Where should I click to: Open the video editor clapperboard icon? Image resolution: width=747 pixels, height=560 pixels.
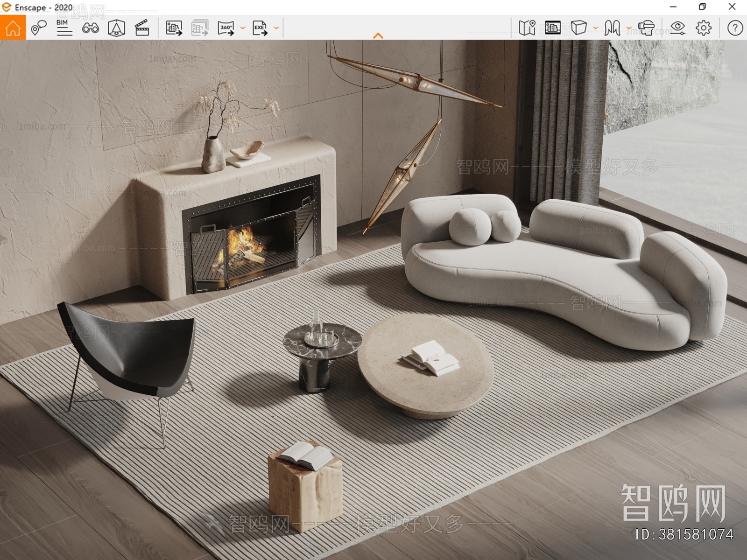pos(142,28)
